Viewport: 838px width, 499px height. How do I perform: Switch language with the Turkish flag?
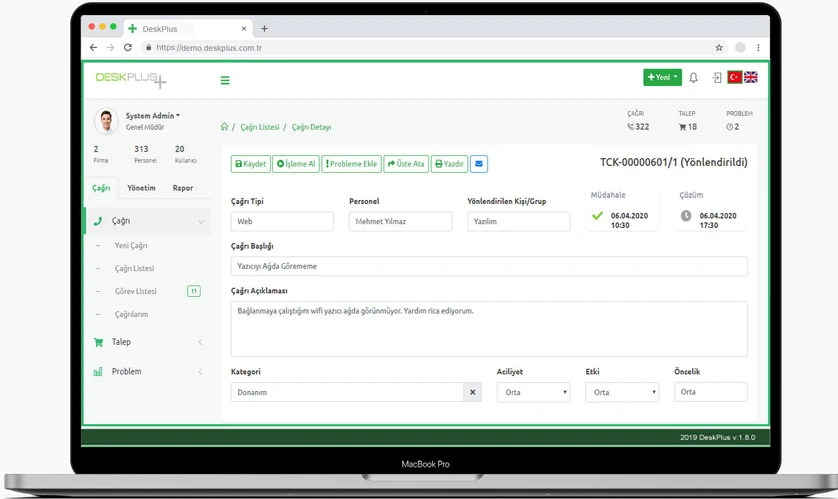click(x=734, y=77)
